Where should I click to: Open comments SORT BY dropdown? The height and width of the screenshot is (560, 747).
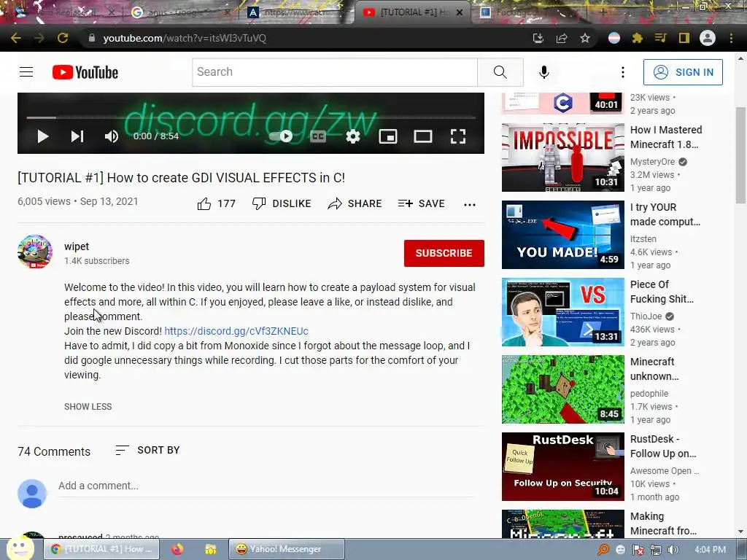tap(147, 450)
